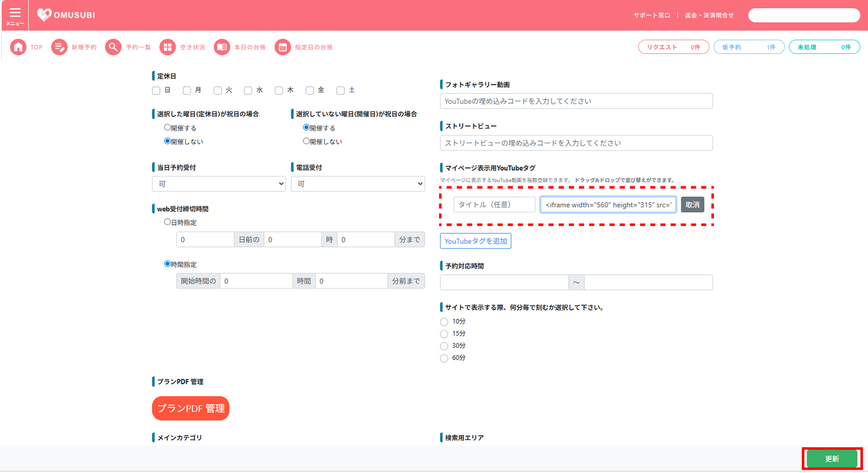Click the 日前の days input field

pyautogui.click(x=205, y=239)
